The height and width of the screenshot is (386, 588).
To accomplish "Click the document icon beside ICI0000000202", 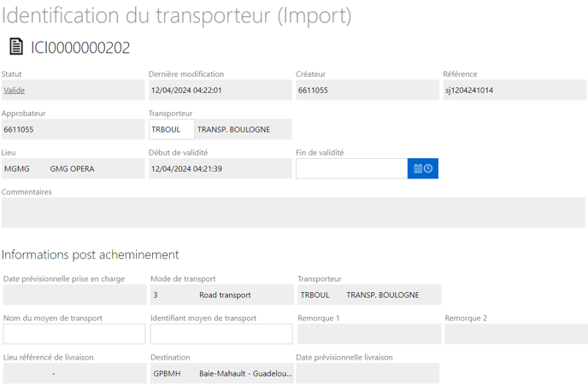I will click(16, 47).
